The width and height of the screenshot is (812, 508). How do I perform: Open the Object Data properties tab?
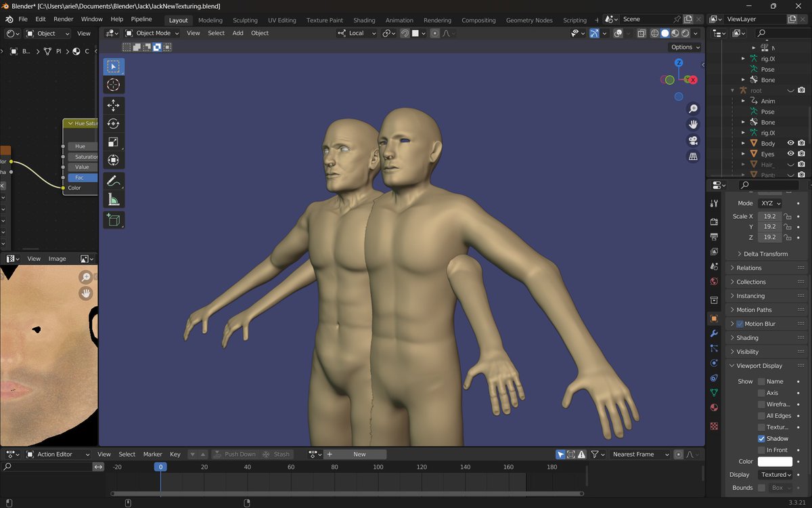pyautogui.click(x=714, y=393)
